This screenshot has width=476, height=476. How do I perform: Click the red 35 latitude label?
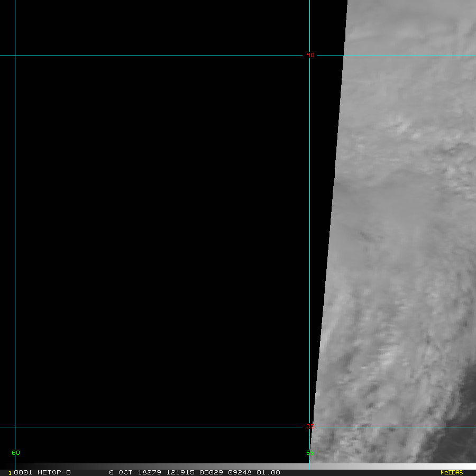[x=310, y=426]
